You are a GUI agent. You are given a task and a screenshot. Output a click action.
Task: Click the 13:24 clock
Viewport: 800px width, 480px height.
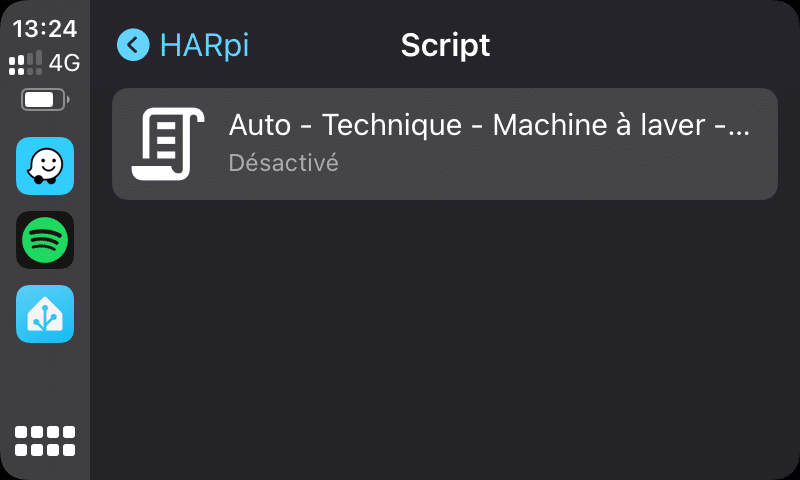45,29
